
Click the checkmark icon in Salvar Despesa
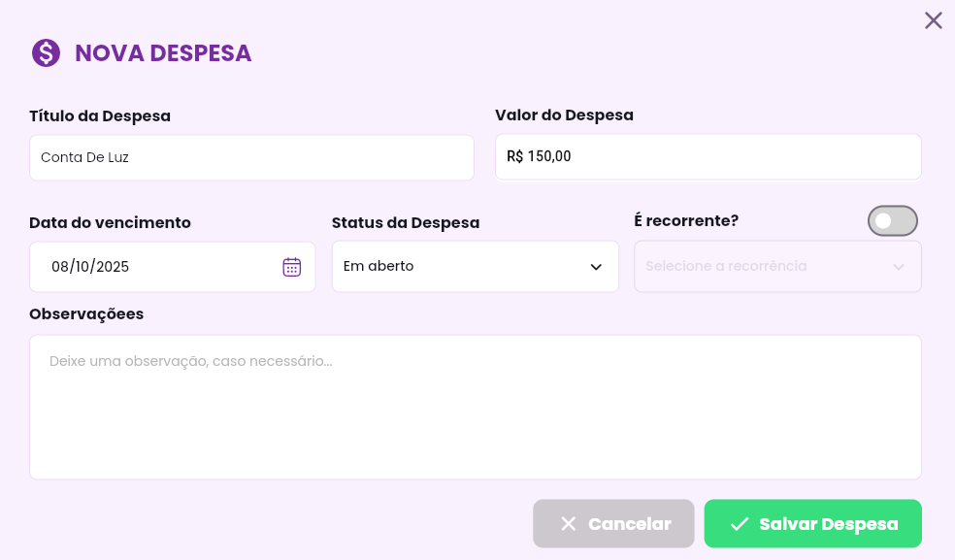[x=740, y=524]
